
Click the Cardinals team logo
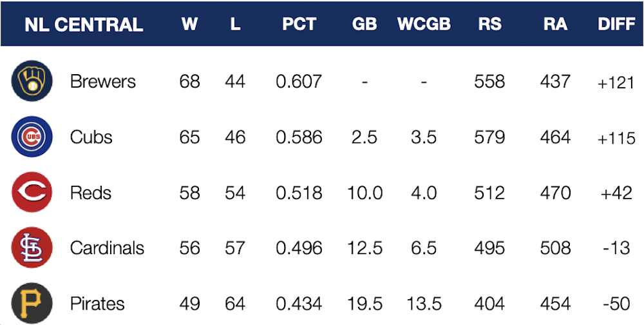(x=30, y=248)
